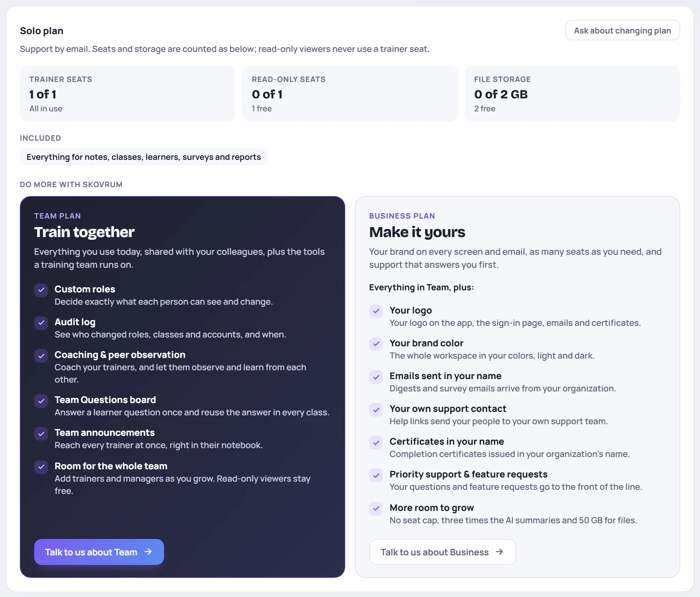Viewport: 700px width, 597px height.
Task: Click the arrow icon in the Team button
Action: point(148,552)
